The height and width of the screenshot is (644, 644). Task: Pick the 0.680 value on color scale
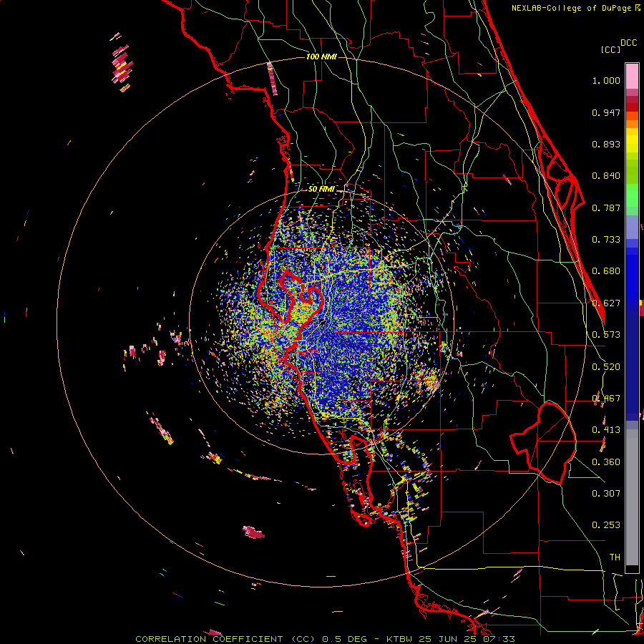(606, 271)
